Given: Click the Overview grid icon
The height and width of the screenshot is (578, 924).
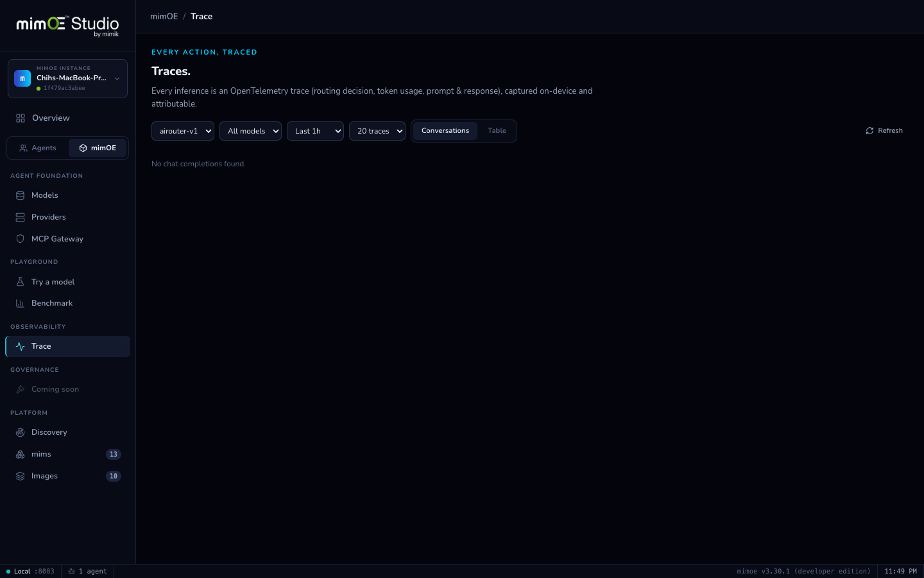Looking at the screenshot, I should 21,118.
